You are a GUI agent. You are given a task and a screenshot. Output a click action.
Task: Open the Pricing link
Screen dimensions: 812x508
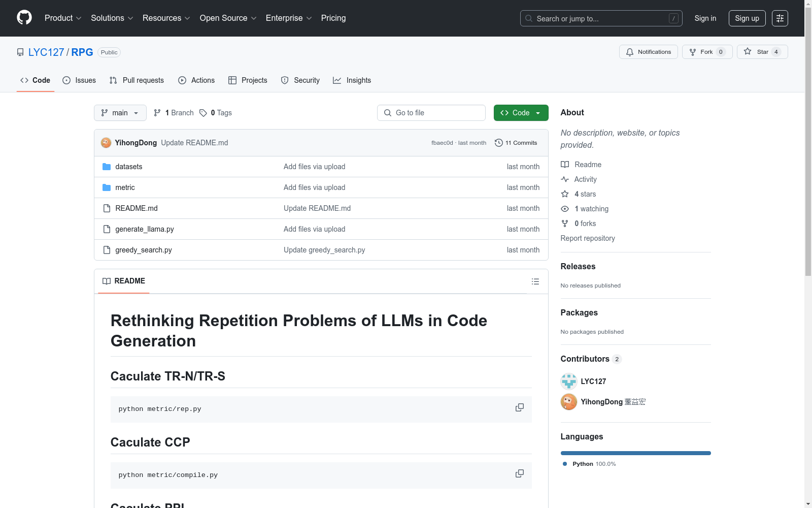333,18
